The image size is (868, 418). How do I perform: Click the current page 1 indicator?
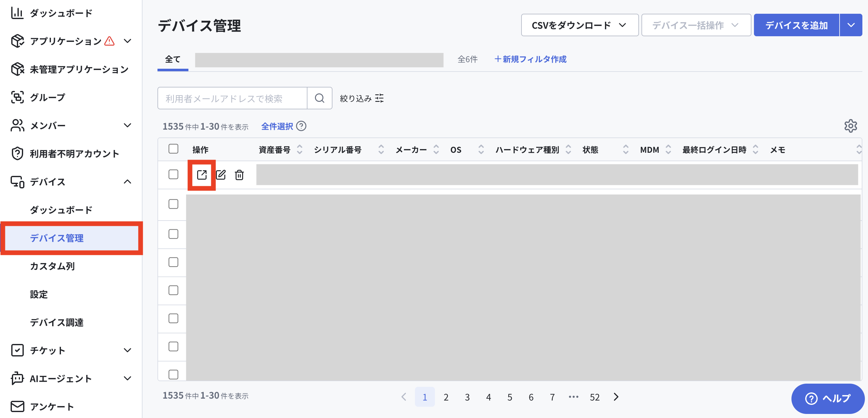(x=425, y=397)
